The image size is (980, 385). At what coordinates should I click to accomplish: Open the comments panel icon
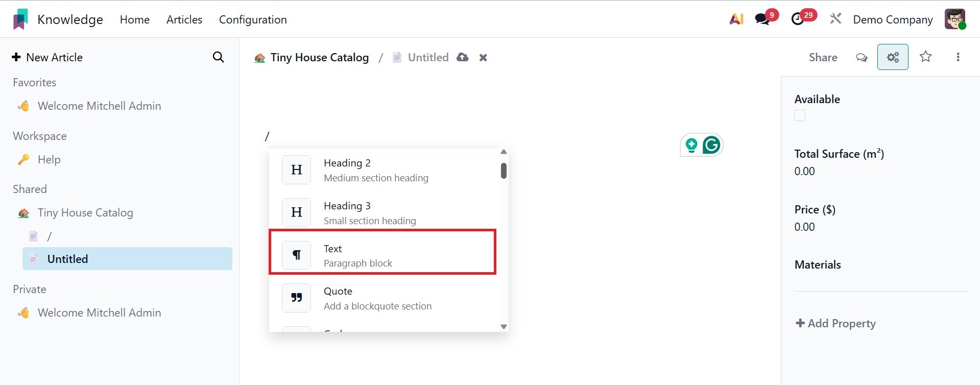862,57
